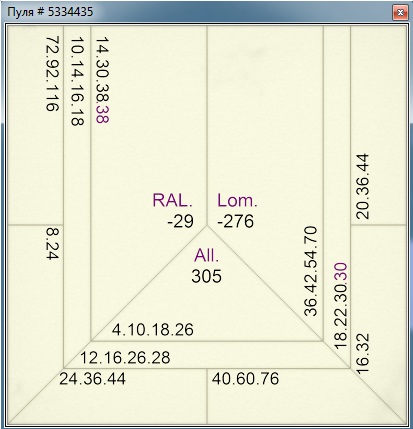Click the 12.16.26.28 score entry
The image size is (413, 429).
point(125,358)
